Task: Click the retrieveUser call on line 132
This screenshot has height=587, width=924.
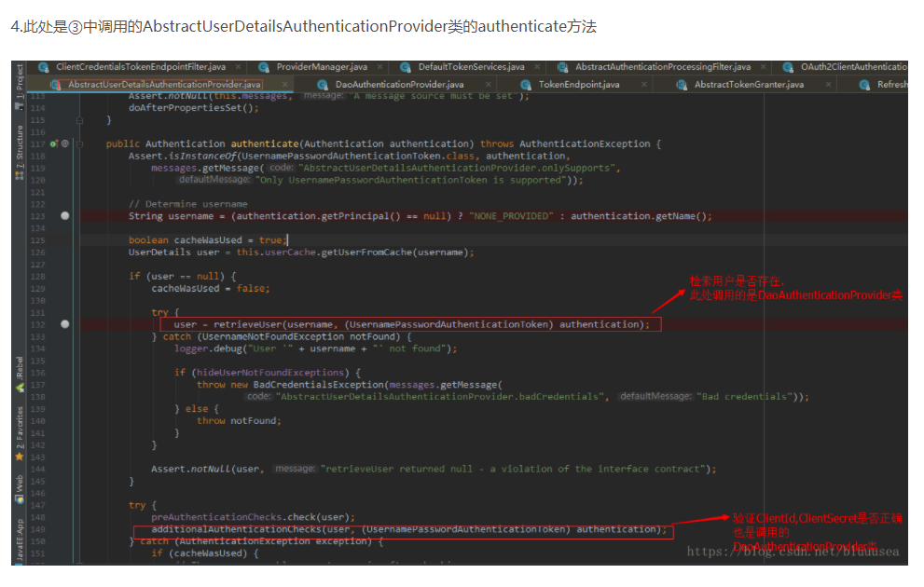Action: point(247,324)
